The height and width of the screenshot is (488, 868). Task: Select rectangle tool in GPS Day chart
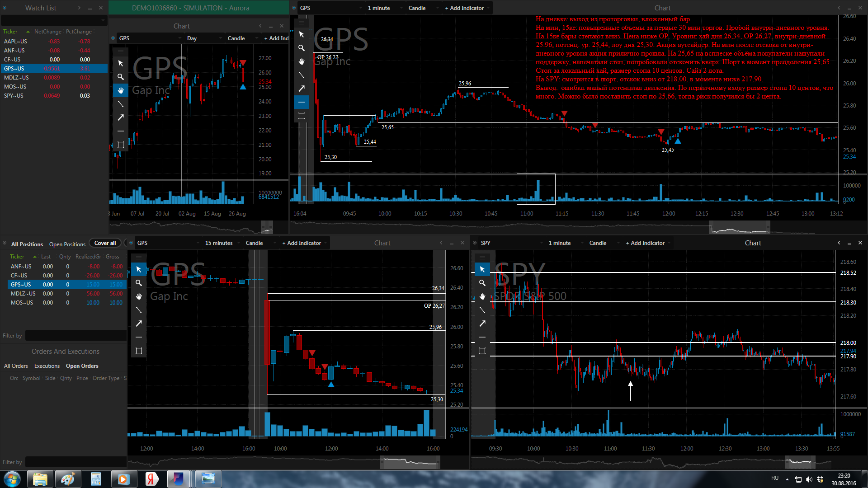(121, 145)
